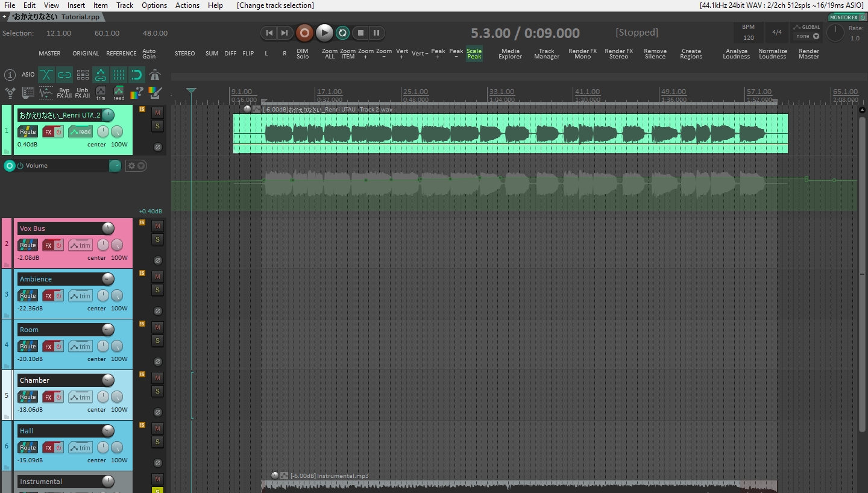Click the Unb FX All button
This screenshot has height=493, width=868.
[83, 93]
